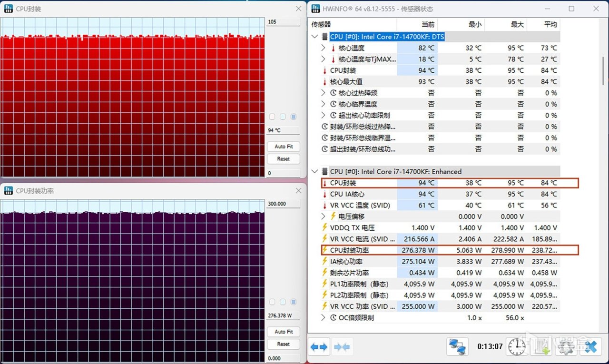Screen dimensions: 609x364
Task: Click the app icon in the CPU封装功率 graph title bar
Action: tap(9, 191)
